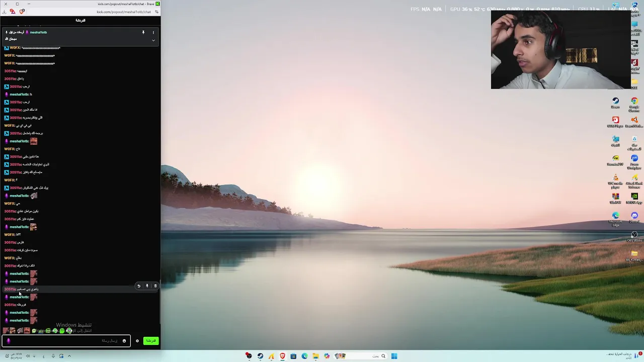The height and width of the screenshot is (362, 644).
Task: Open the Edge icon on the taskbar
Action: [304, 356]
